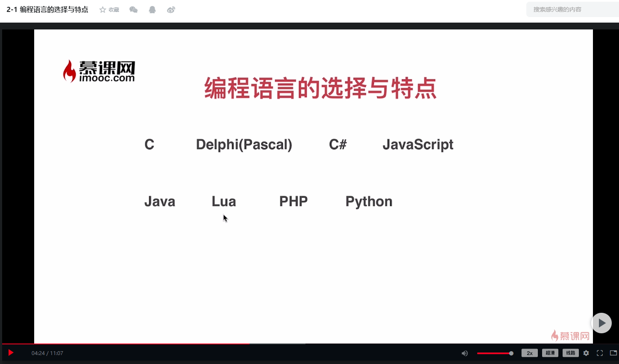The height and width of the screenshot is (364, 619).
Task: Mute audio with the speaker icon
Action: 465,353
